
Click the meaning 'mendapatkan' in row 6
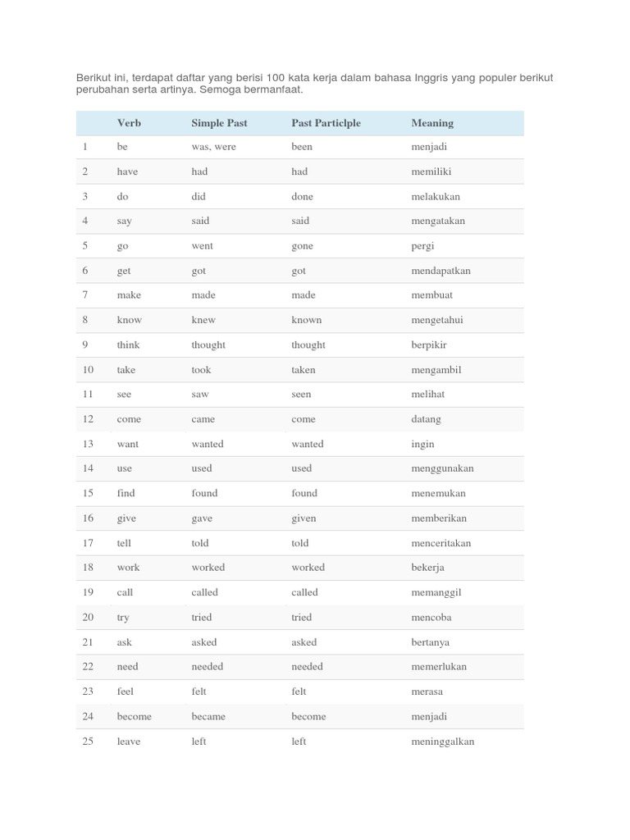pyautogui.click(x=441, y=271)
